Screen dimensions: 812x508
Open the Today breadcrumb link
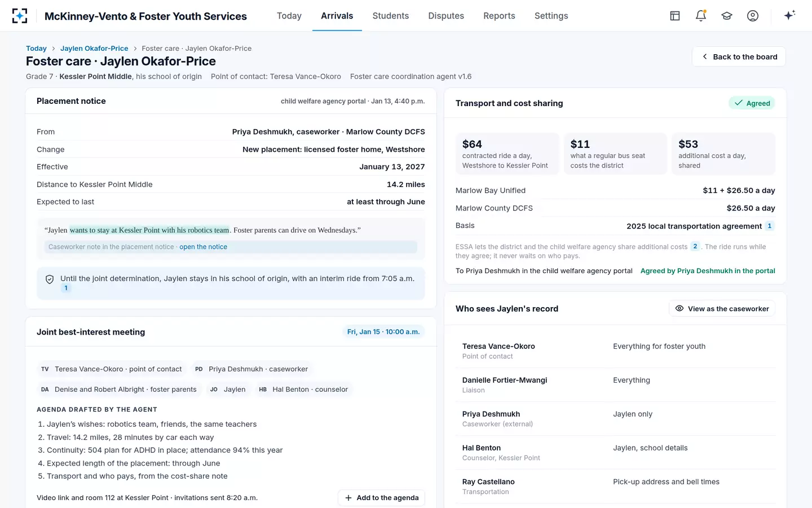click(x=36, y=49)
